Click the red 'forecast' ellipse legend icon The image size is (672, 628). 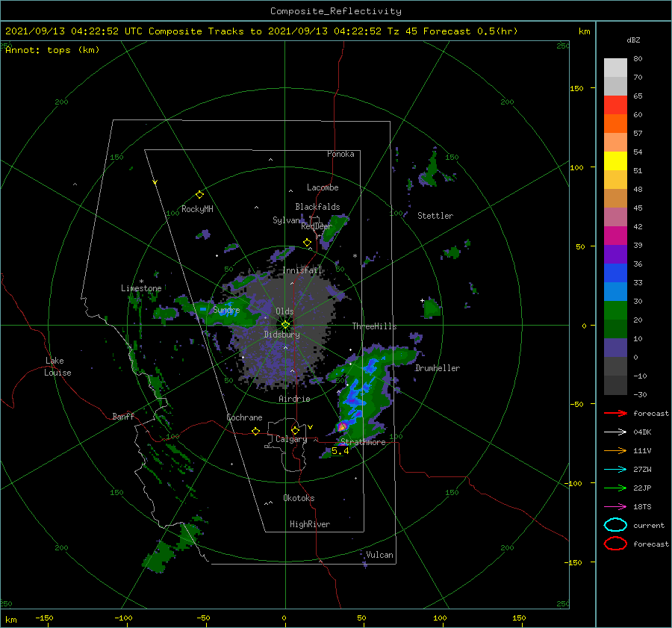click(x=615, y=544)
